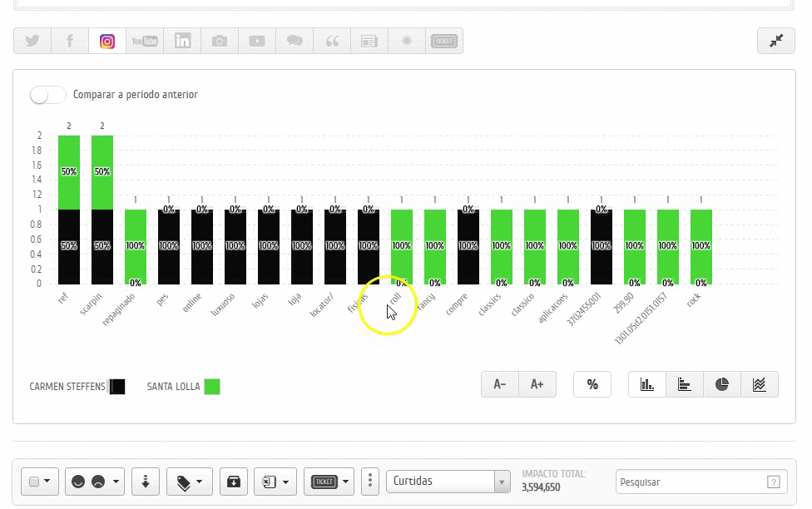Increase font size with A+ button
The height and width of the screenshot is (509, 812).
(x=537, y=384)
